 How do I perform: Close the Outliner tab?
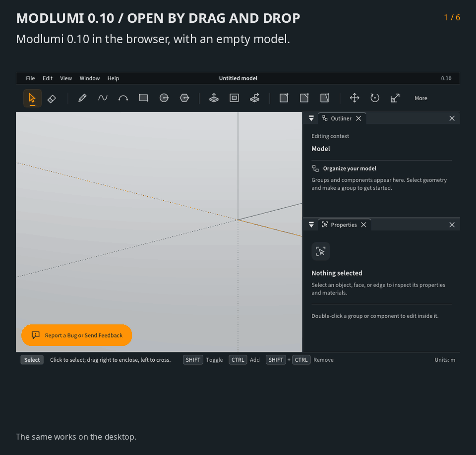pyautogui.click(x=358, y=118)
